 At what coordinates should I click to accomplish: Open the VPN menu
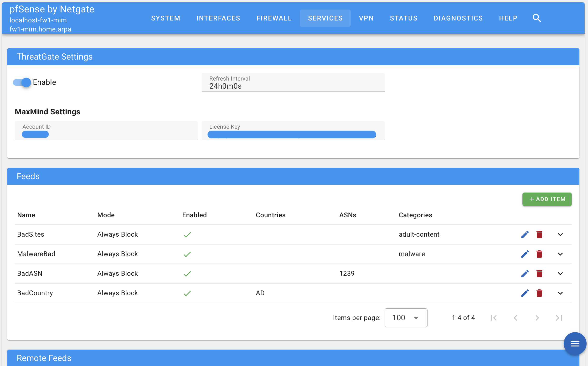[x=366, y=18]
